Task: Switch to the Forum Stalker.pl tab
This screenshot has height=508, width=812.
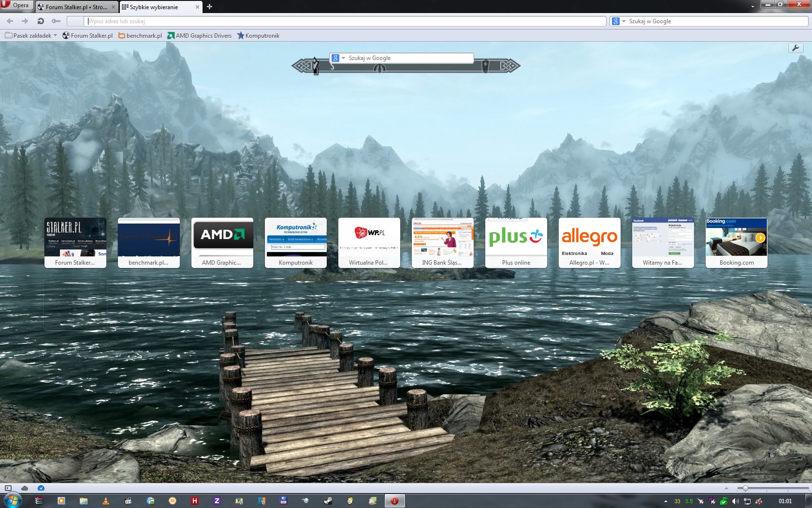Action: [76, 7]
